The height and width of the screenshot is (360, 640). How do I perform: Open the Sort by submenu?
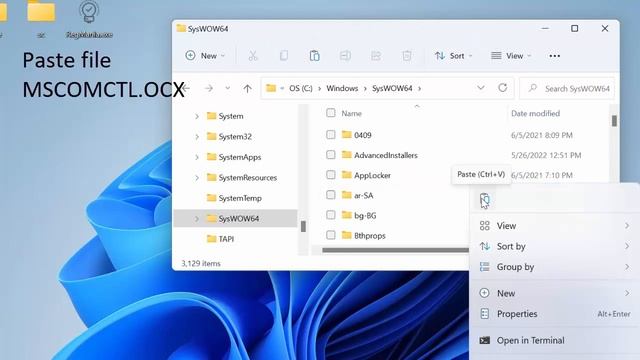555,246
